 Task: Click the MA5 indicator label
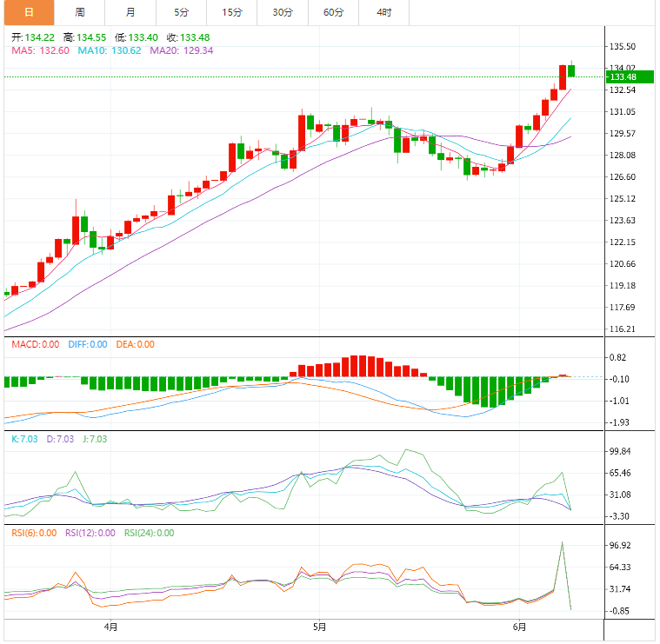pos(40,50)
